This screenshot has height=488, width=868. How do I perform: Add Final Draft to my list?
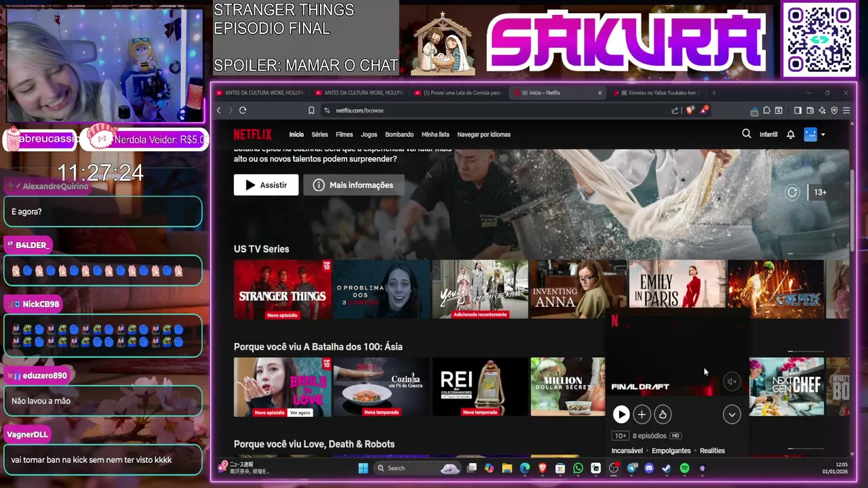[642, 414]
